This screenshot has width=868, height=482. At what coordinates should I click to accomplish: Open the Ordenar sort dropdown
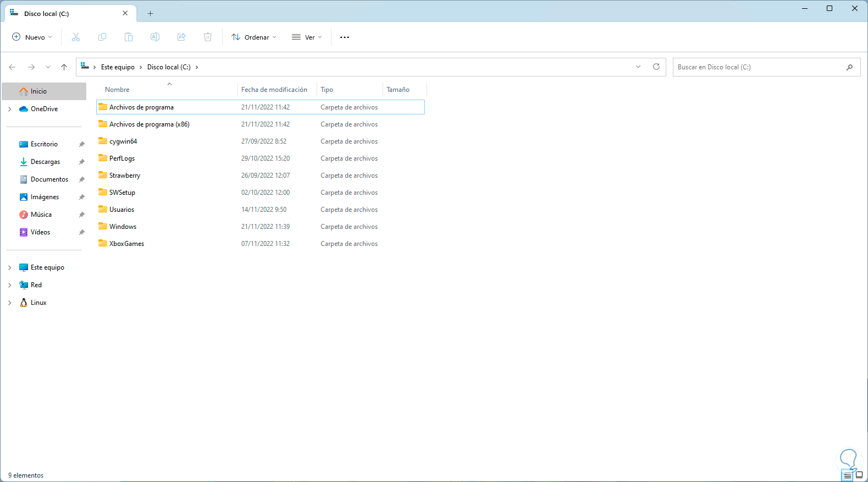[253, 37]
